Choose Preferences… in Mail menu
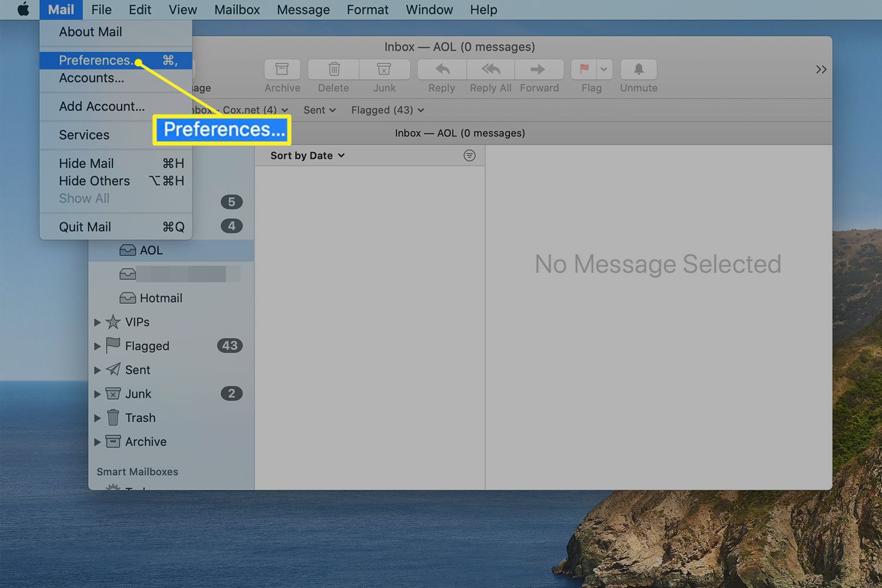The image size is (882, 588). point(116,61)
